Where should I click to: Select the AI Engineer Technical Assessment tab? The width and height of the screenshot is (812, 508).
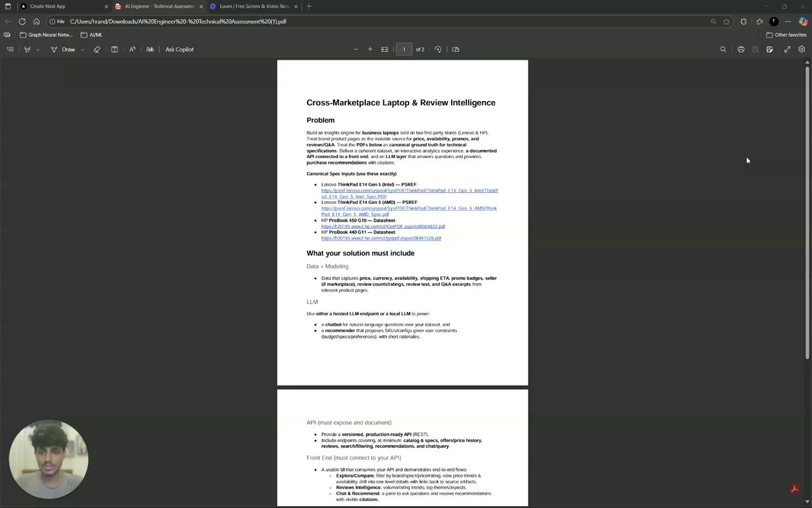coord(159,6)
